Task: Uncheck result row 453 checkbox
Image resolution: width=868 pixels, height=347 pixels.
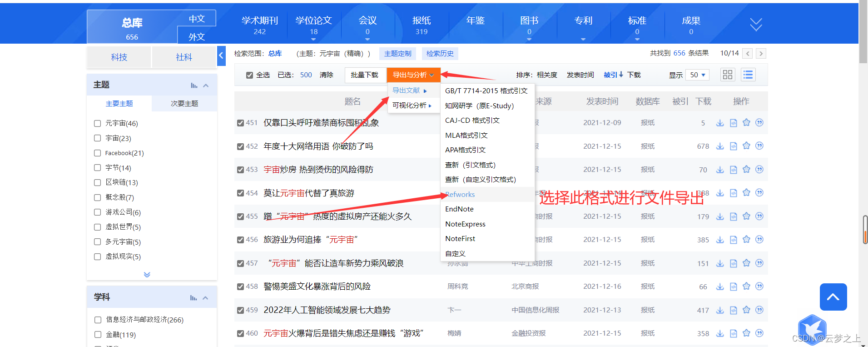Action: point(240,170)
